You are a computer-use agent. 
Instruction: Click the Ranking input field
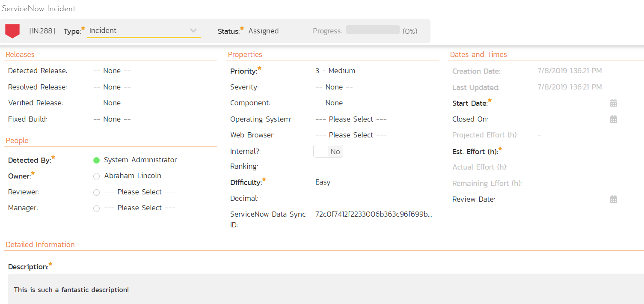tap(372, 167)
